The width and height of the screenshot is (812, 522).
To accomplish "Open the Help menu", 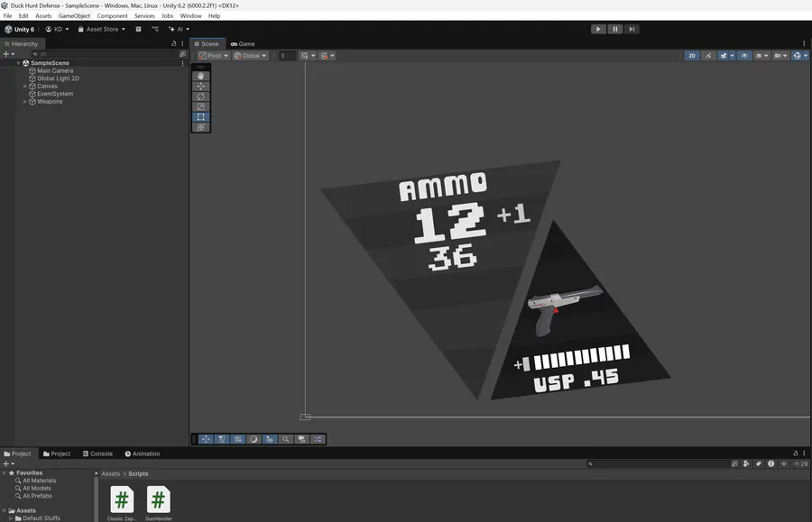I will 215,16.
